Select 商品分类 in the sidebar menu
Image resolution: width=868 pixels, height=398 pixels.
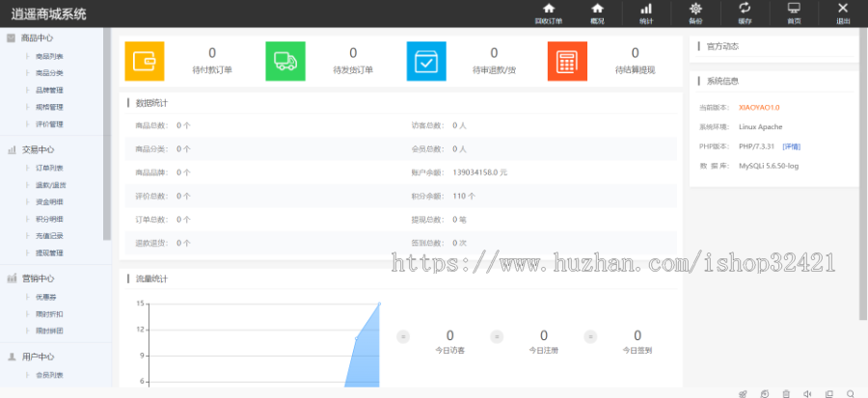50,73
